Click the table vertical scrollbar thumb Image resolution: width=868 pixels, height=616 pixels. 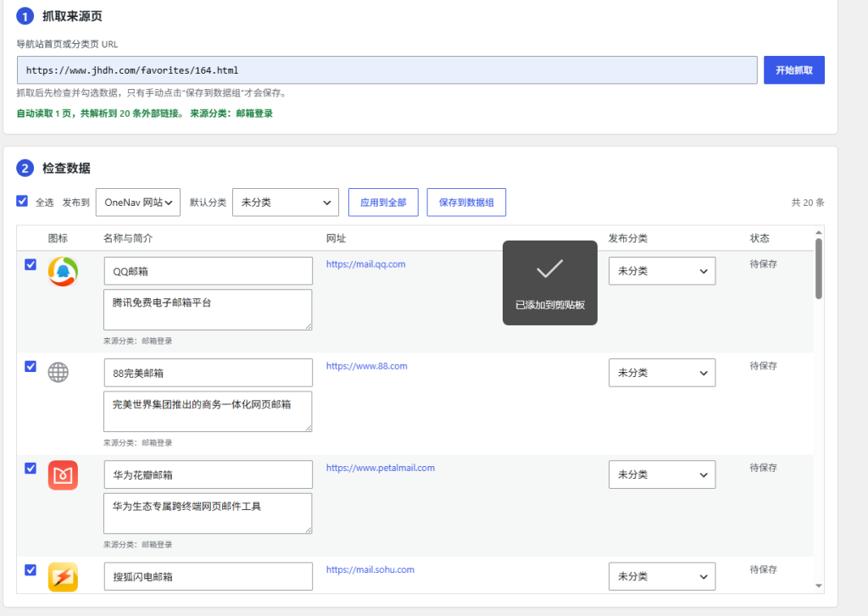point(819,269)
